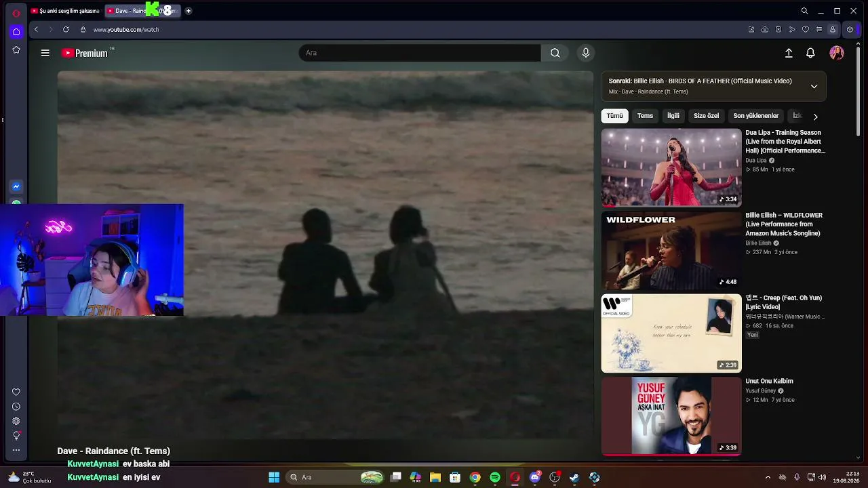This screenshot has width=868, height=488.
Task: Open Billie Eilish WILDFLOWER video thumbnail
Action: (671, 251)
